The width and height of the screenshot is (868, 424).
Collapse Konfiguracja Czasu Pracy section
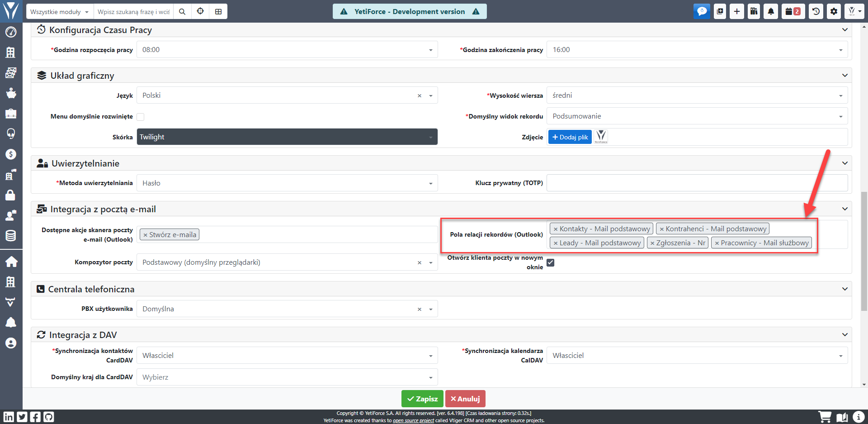pyautogui.click(x=844, y=30)
